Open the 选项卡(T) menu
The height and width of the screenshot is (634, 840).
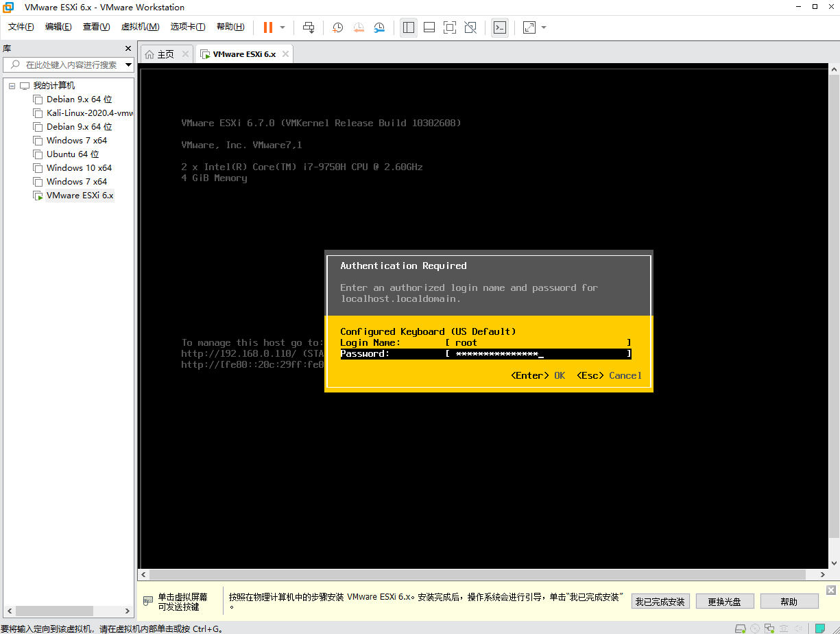coord(188,27)
